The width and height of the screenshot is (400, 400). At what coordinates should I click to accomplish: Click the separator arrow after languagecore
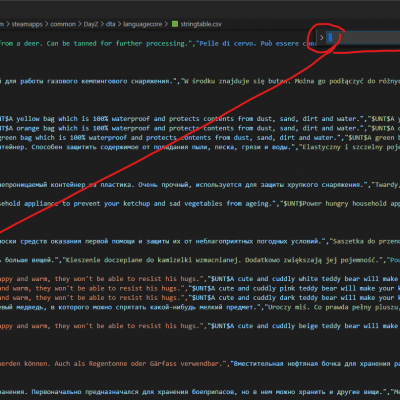pyautogui.click(x=166, y=24)
